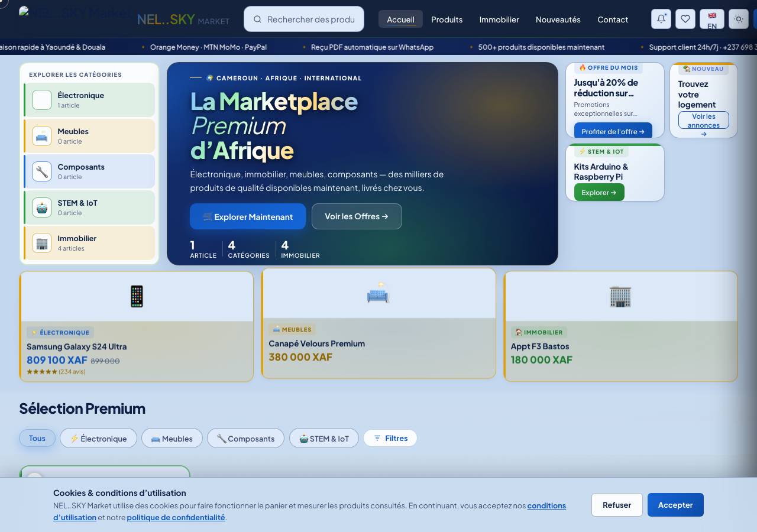757x532 pixels.
Task: Click the Kits Arduino & Raspberry Pi title
Action: coord(601,171)
